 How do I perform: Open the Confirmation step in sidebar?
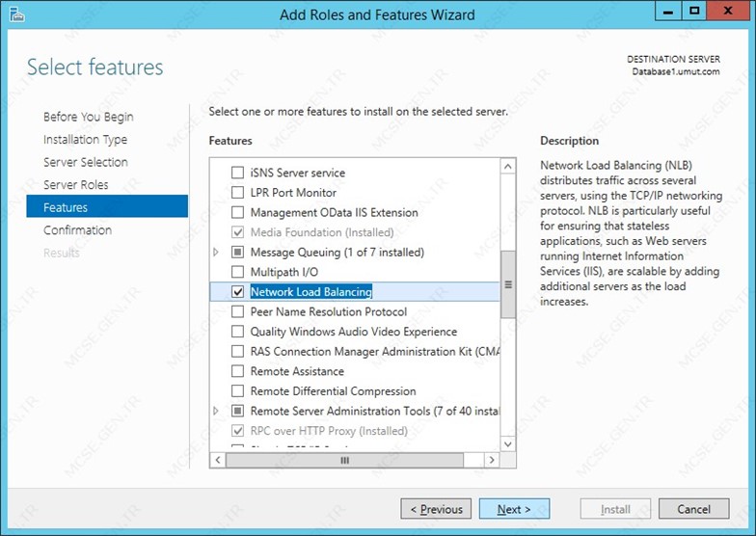coord(77,229)
